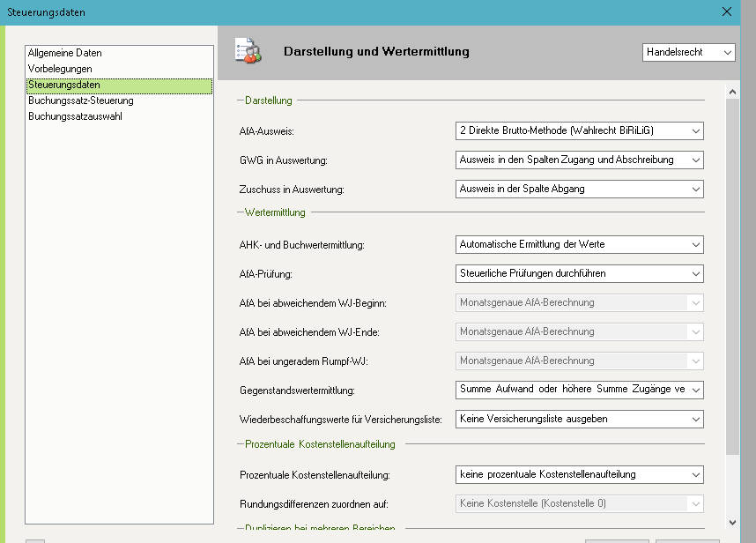756x543 pixels.
Task: Expand Wiederbeschaffungswerte für Versicherungsliste dropdown
Action: pyautogui.click(x=579, y=419)
